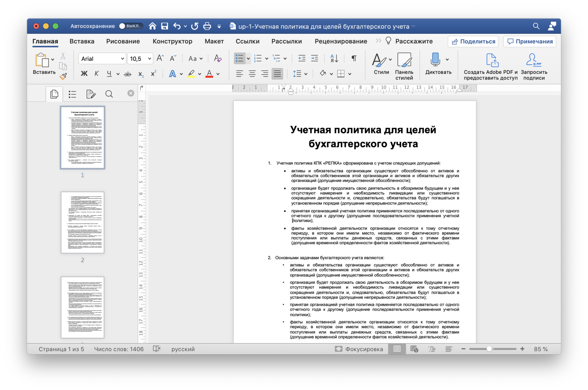Increase the paragraph indent

(x=315, y=58)
